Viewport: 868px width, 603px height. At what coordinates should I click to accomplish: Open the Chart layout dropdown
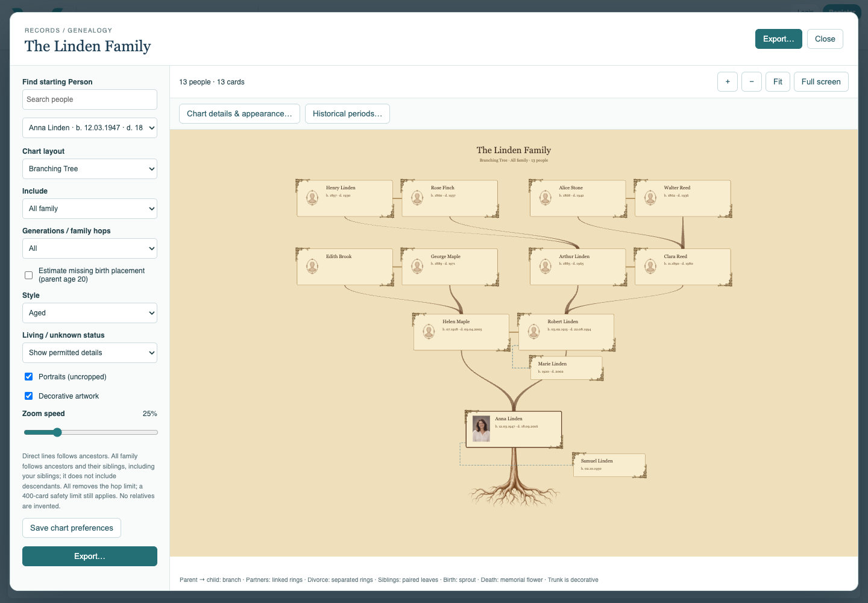pos(90,169)
